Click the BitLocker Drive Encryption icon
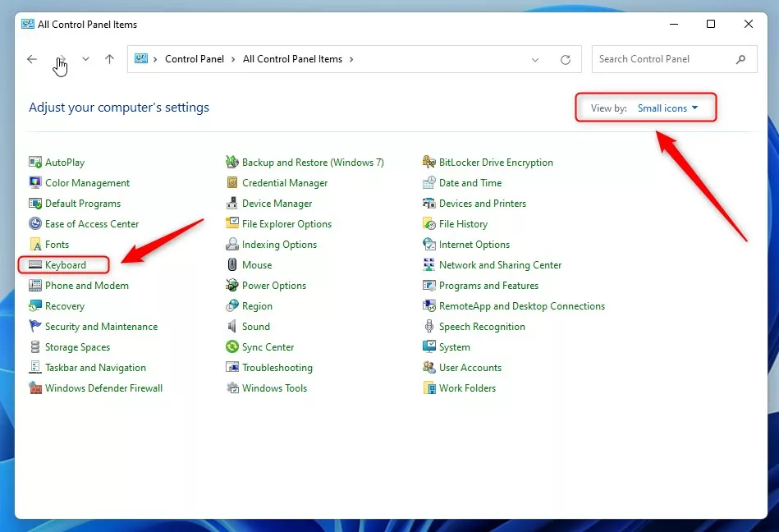 pyautogui.click(x=429, y=163)
